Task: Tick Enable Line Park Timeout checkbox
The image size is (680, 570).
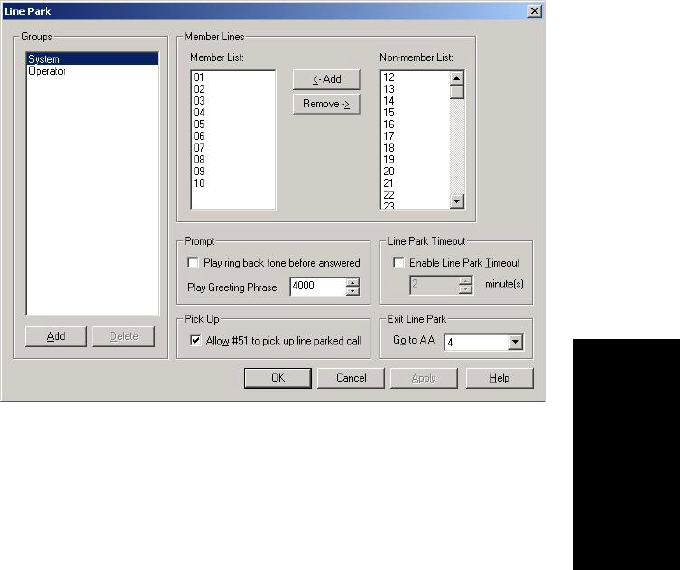Action: click(399, 262)
